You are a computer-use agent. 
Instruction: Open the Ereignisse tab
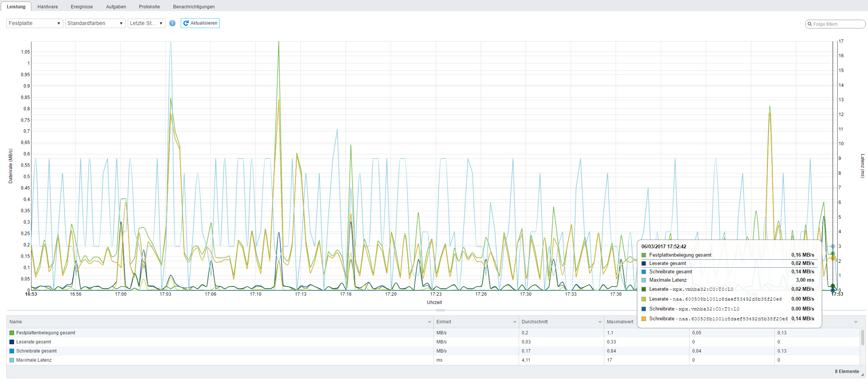(x=82, y=6)
